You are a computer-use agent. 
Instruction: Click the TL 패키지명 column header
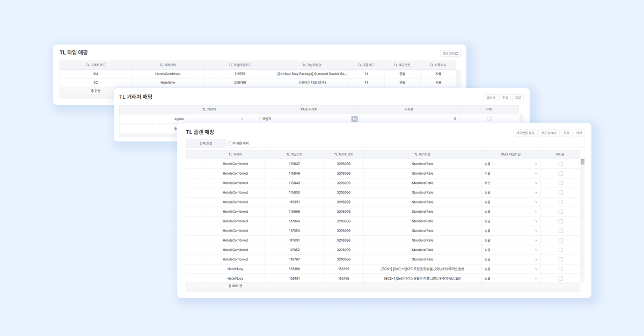point(422,154)
